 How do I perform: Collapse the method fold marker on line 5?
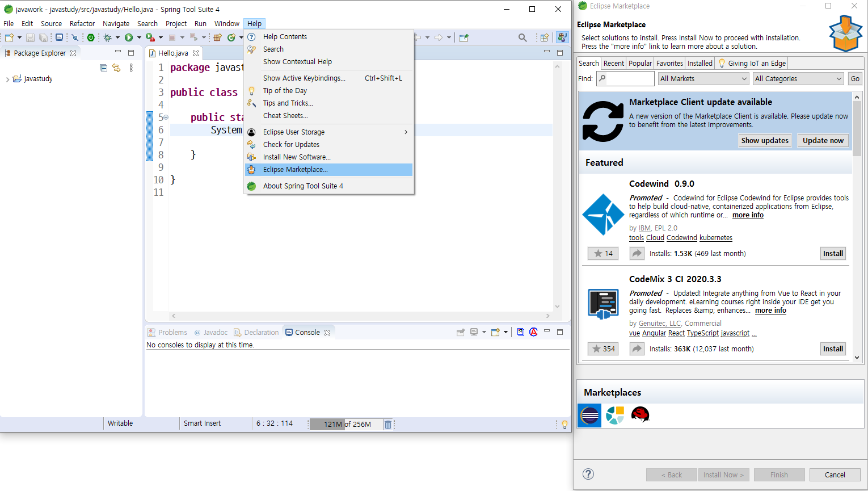coord(166,117)
